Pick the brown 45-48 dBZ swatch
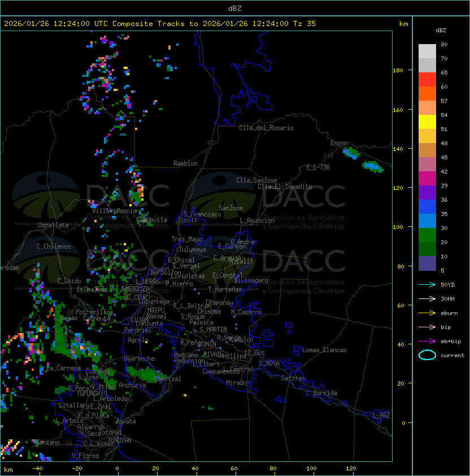 coord(427,150)
